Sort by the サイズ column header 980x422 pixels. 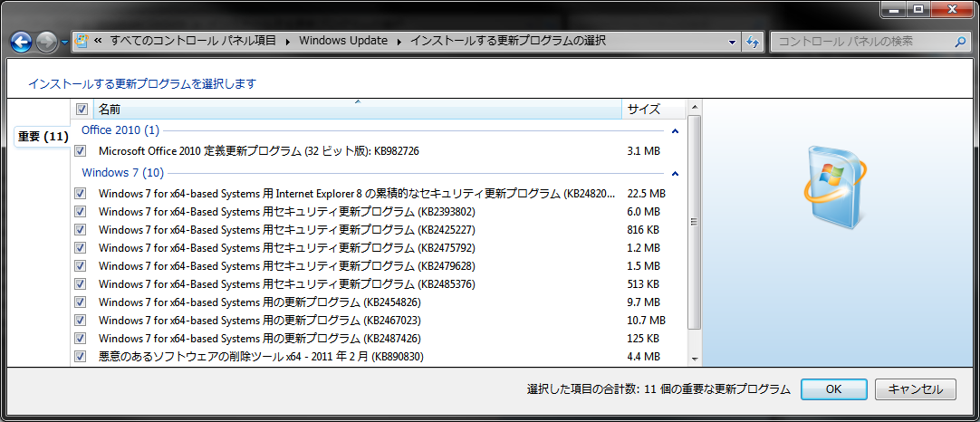coord(654,110)
